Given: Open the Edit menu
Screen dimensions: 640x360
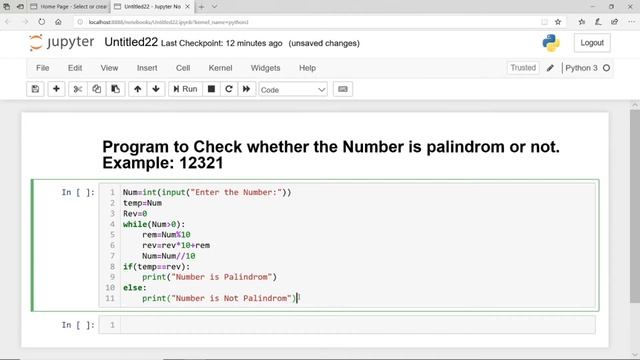Looking at the screenshot, I should (x=75, y=68).
